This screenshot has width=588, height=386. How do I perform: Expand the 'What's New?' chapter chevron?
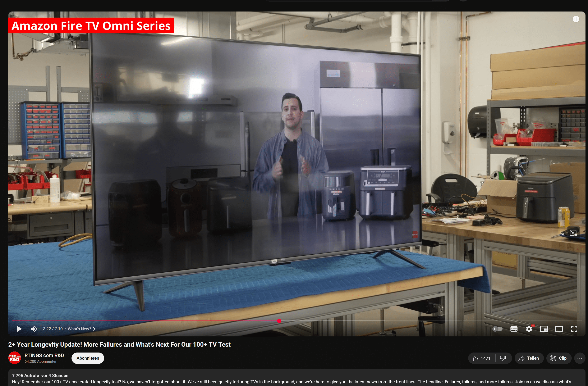pyautogui.click(x=94, y=329)
